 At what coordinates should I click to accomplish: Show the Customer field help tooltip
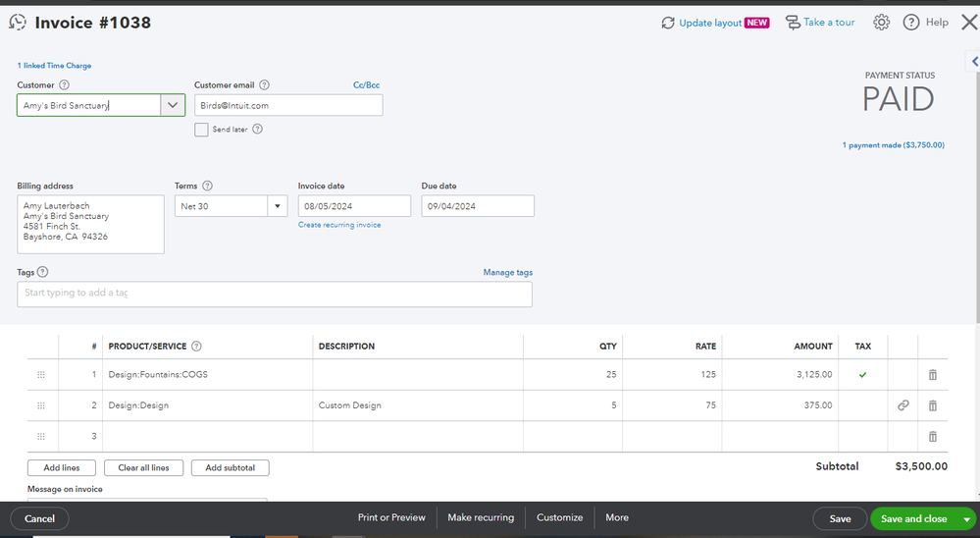point(65,85)
